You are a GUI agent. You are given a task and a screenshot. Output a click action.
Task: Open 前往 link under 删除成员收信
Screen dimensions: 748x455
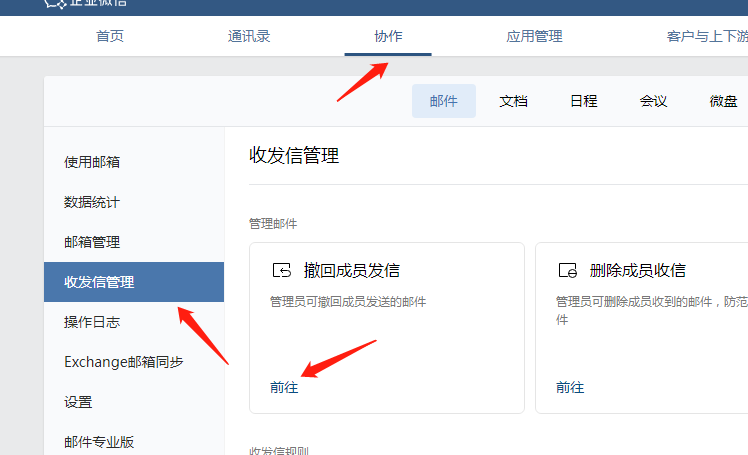[x=570, y=387]
